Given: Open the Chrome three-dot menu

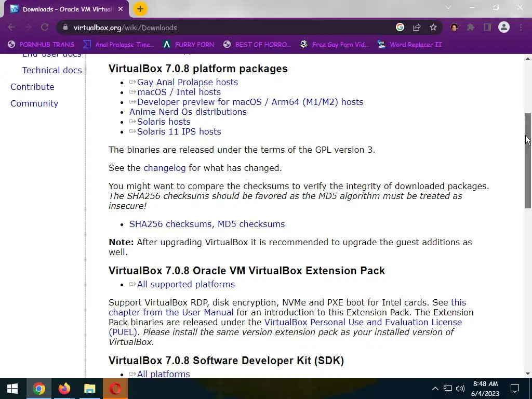Looking at the screenshot, I should point(521,27).
